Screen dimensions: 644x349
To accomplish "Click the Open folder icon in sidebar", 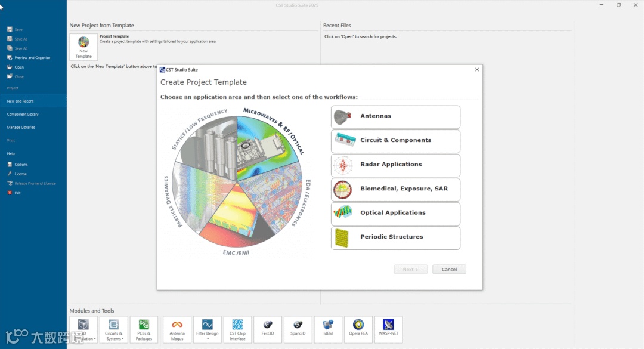I will [10, 67].
